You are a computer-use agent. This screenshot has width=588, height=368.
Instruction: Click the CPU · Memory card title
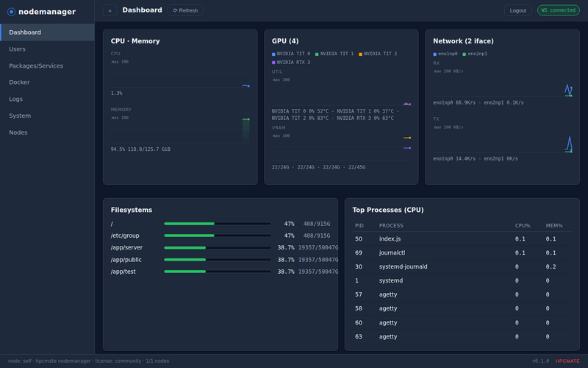[135, 41]
